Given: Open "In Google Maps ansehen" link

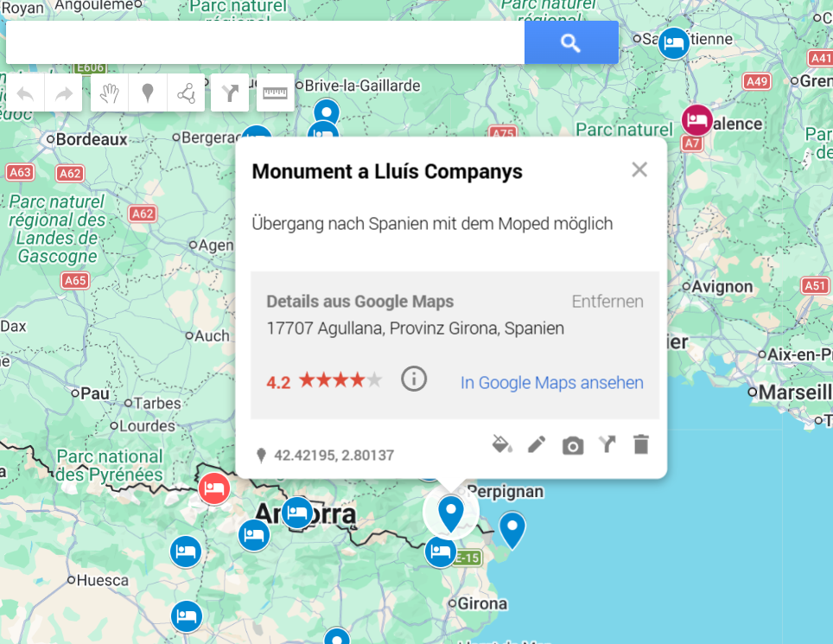Looking at the screenshot, I should click(551, 382).
